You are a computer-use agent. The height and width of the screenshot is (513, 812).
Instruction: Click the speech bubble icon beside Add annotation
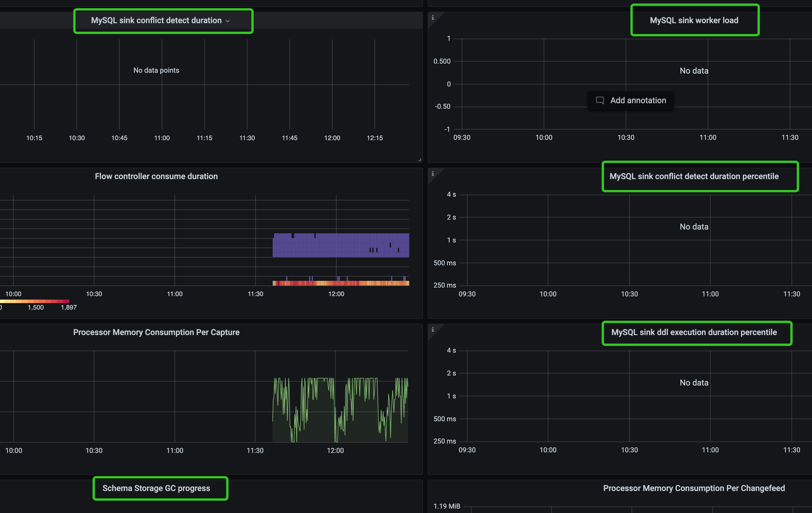point(600,100)
